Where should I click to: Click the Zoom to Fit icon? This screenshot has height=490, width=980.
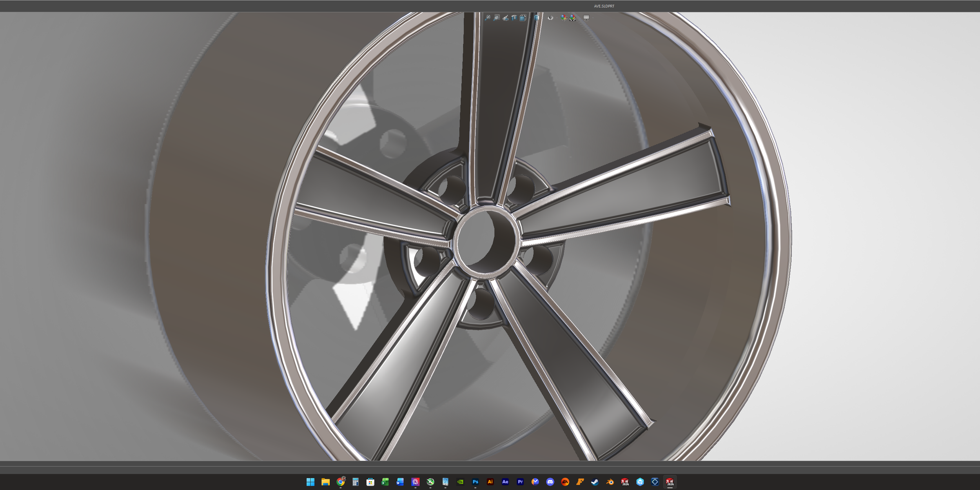(x=488, y=18)
